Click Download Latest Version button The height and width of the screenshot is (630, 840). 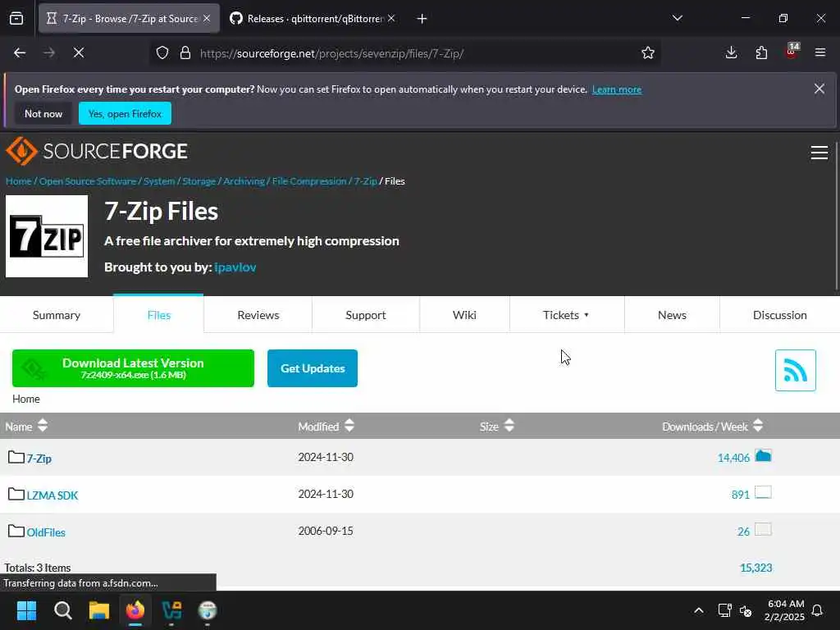[x=133, y=368]
